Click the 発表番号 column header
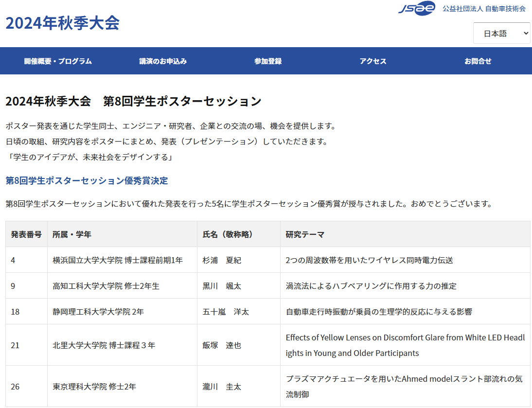The width and height of the screenshot is (532, 408). click(26, 234)
